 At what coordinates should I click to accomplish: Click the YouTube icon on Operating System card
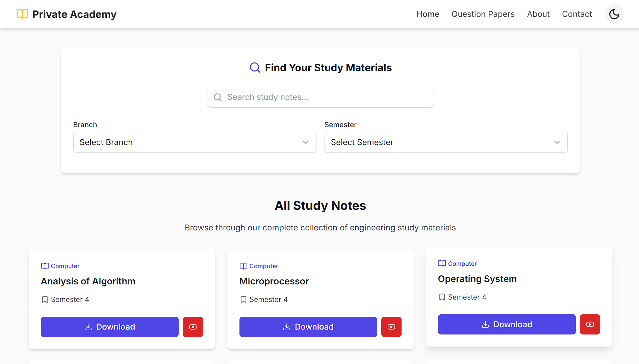point(590,324)
